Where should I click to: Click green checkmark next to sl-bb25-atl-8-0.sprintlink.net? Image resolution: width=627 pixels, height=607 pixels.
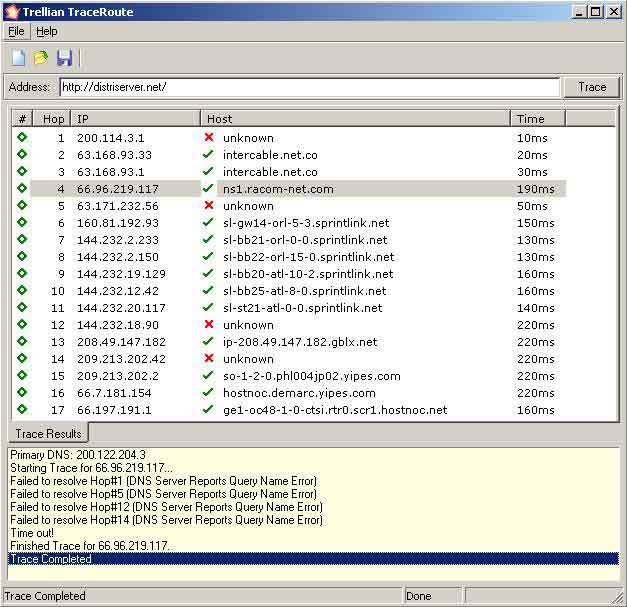click(x=208, y=290)
